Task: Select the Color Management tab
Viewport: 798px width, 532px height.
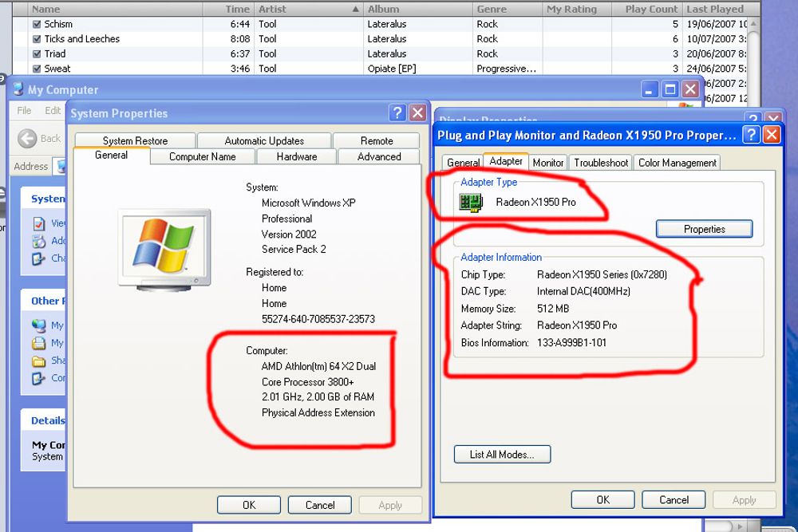Action: 678,163
